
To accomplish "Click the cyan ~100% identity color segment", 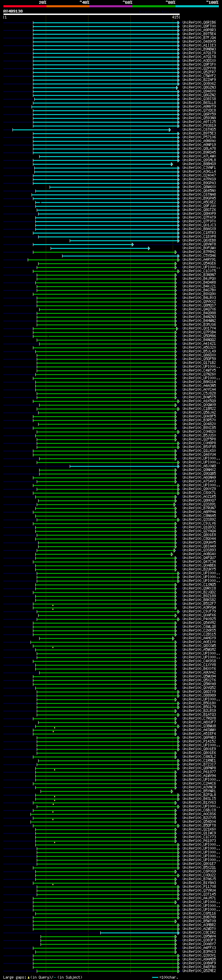I will 197,6.
